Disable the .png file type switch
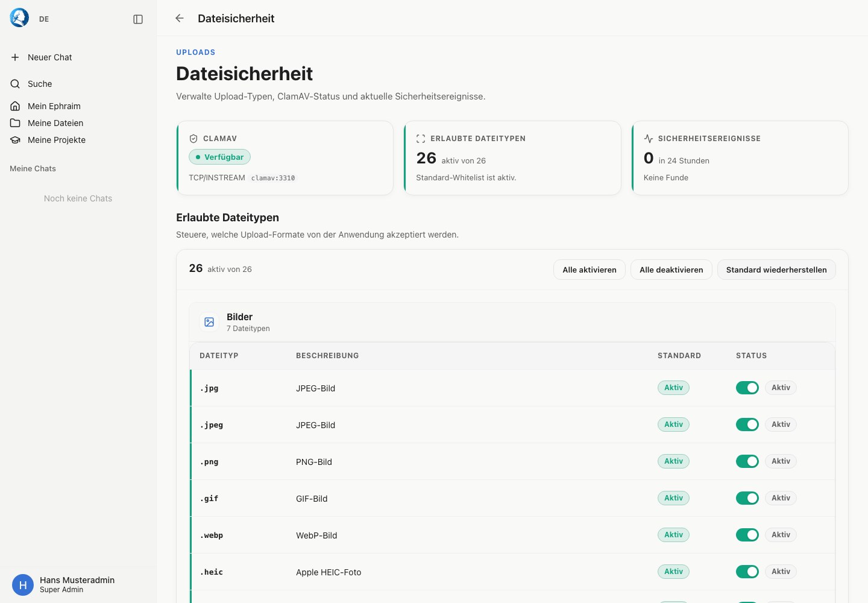This screenshot has height=603, width=868. (747, 461)
